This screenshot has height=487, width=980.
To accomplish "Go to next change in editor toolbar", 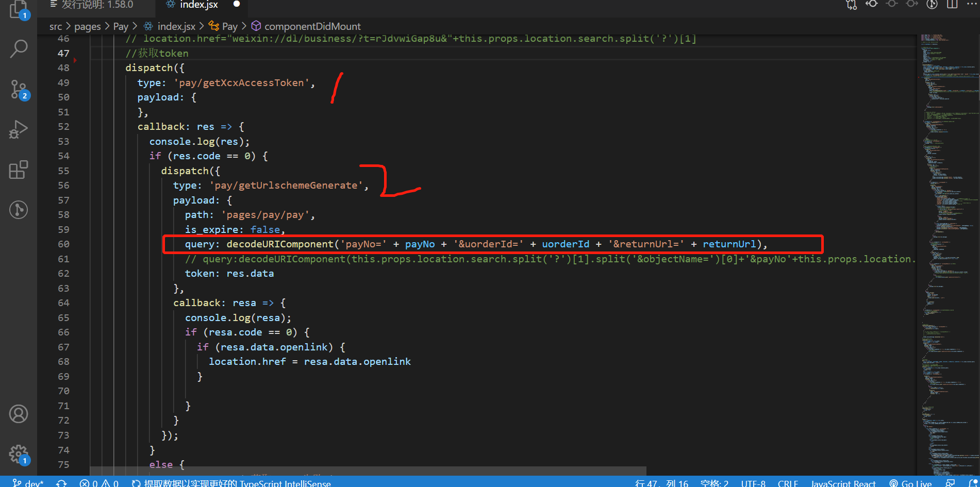I will 912,4.
